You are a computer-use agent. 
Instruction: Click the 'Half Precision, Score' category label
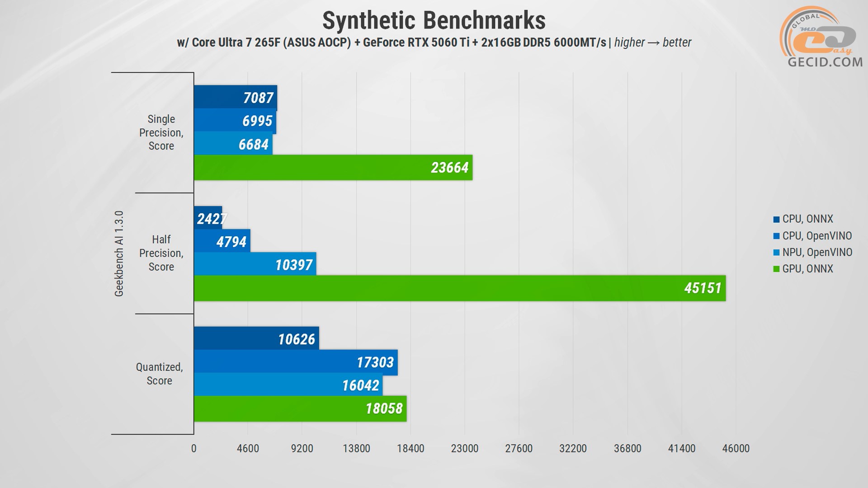click(x=161, y=253)
